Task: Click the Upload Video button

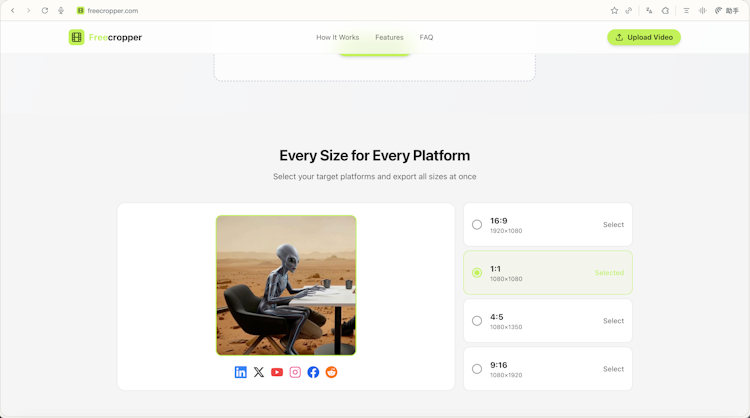Action: click(x=644, y=37)
